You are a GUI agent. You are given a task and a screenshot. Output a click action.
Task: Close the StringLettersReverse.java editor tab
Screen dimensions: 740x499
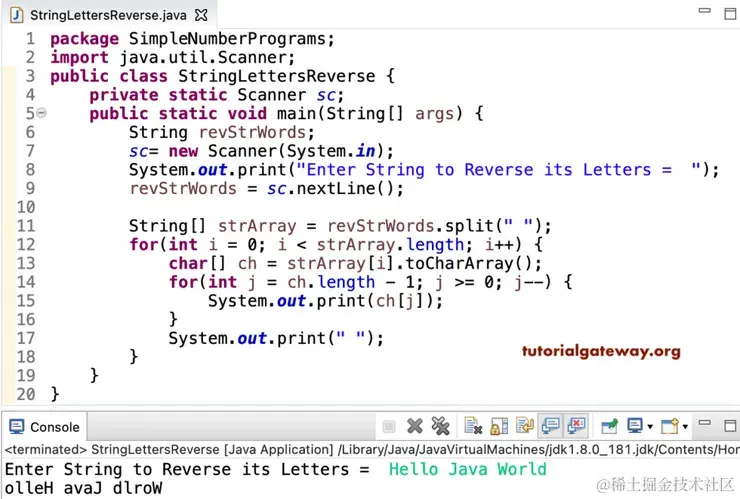(x=201, y=15)
